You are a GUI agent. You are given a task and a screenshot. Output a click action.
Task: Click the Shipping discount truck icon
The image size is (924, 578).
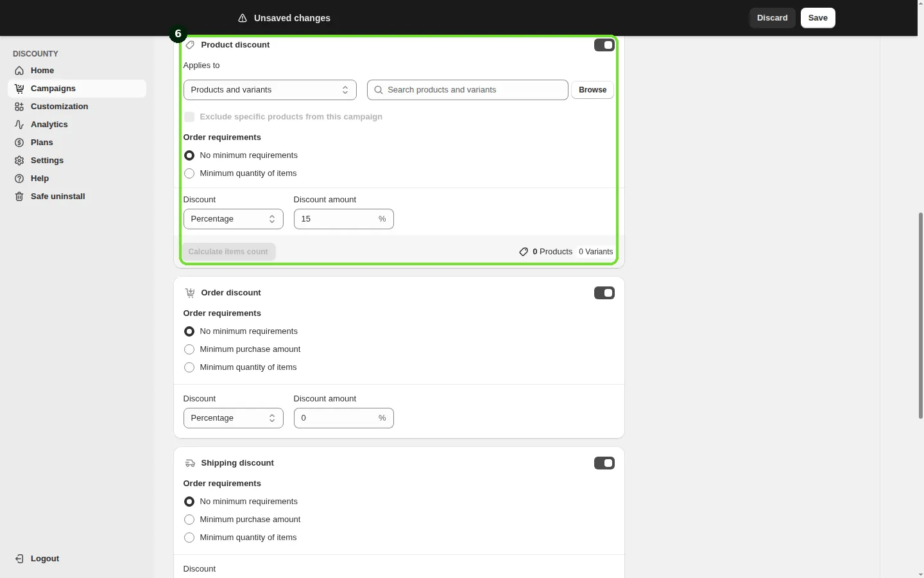[190, 463]
